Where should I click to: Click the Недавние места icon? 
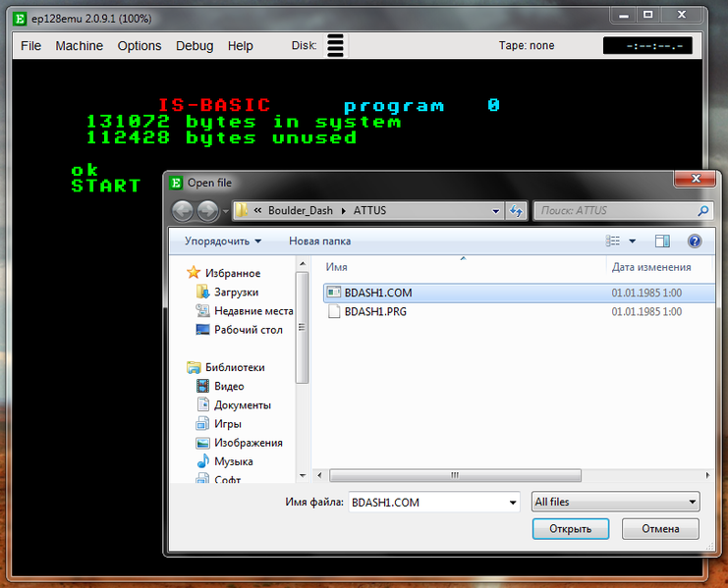pos(203,310)
